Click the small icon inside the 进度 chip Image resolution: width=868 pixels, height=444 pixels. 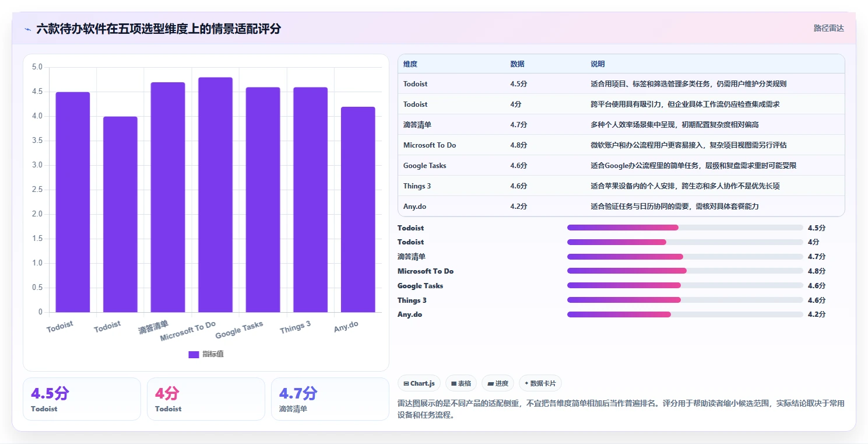coord(490,383)
